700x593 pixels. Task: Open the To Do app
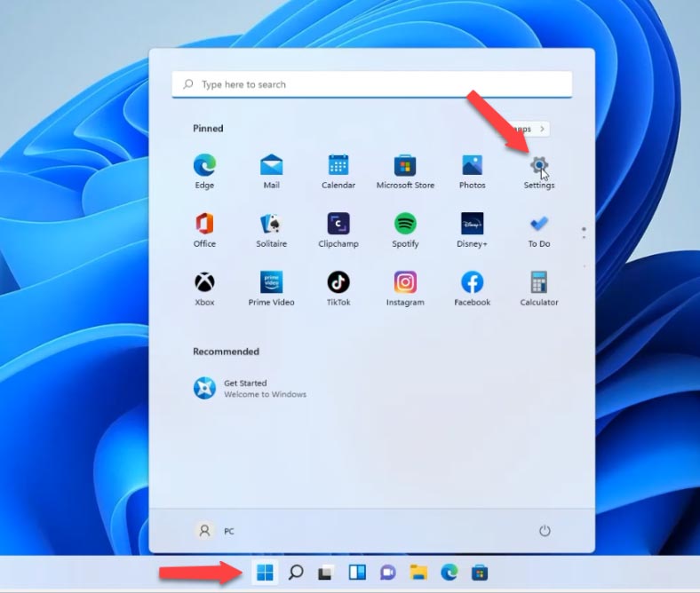(539, 230)
